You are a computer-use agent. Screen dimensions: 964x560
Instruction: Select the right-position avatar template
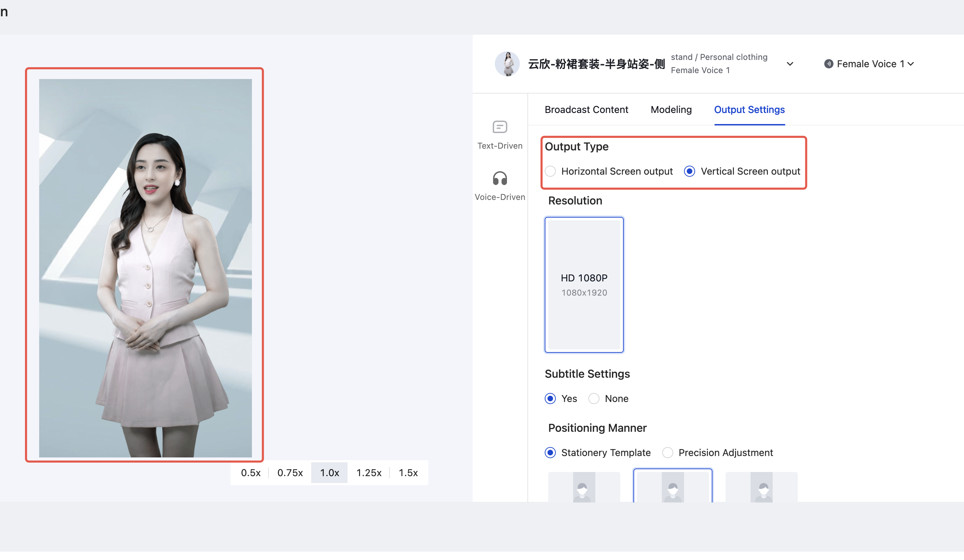[x=761, y=487]
